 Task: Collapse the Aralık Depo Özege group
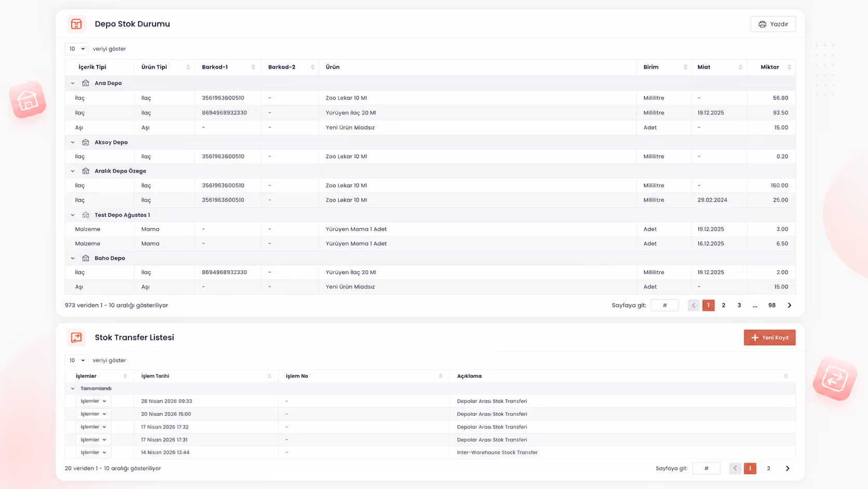(73, 171)
